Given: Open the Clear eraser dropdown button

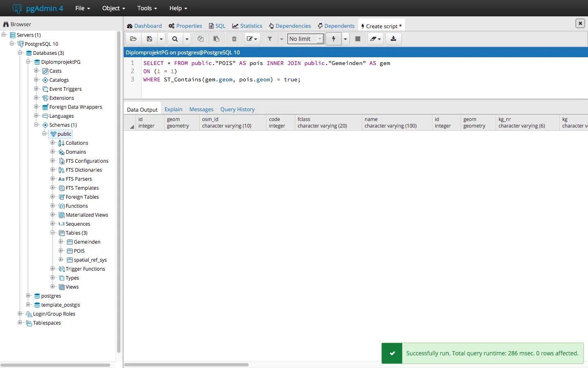Looking at the screenshot, I should [375, 39].
